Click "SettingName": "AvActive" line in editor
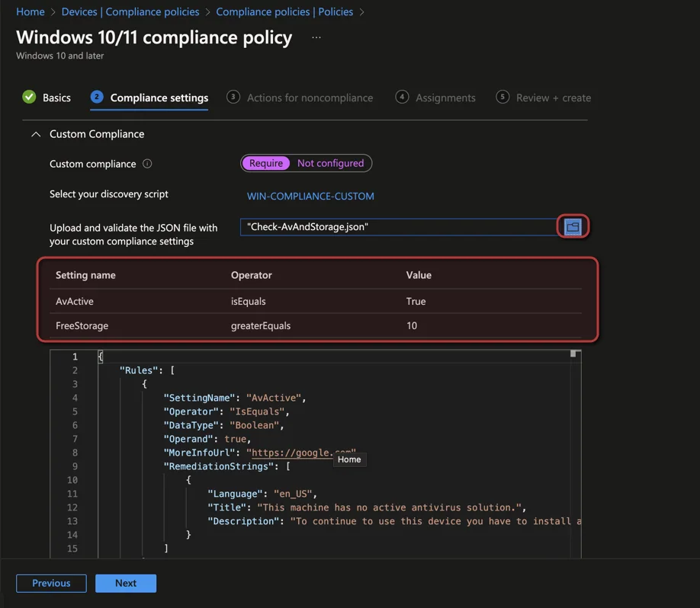The image size is (700, 608). pos(234,398)
